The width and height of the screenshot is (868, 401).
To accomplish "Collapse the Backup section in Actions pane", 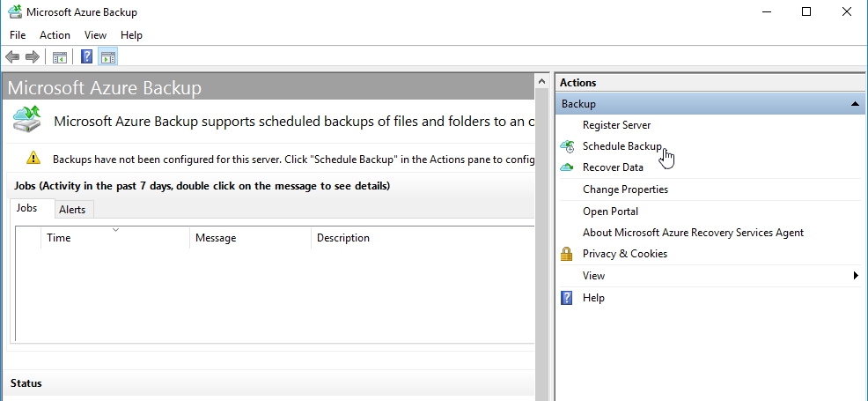I will pyautogui.click(x=855, y=104).
